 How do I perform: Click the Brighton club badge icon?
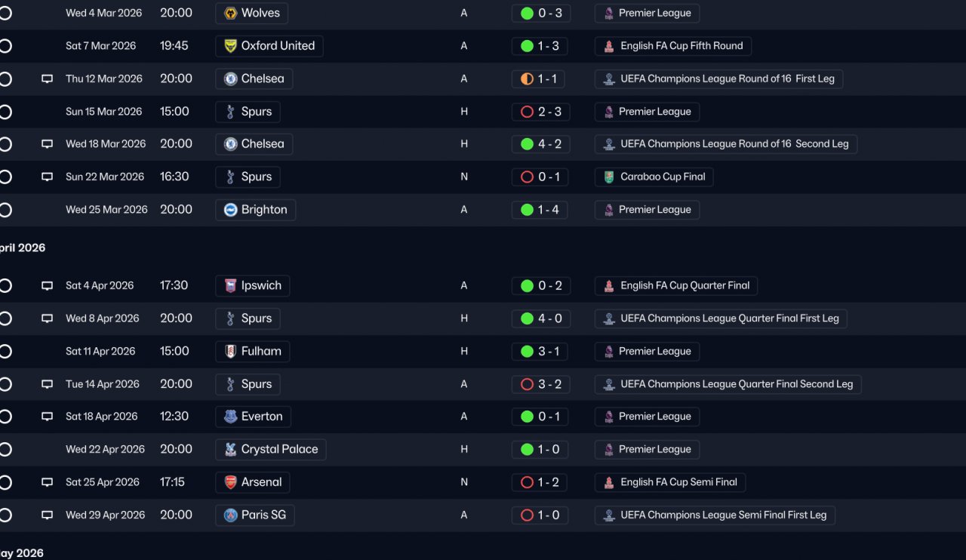tap(231, 210)
